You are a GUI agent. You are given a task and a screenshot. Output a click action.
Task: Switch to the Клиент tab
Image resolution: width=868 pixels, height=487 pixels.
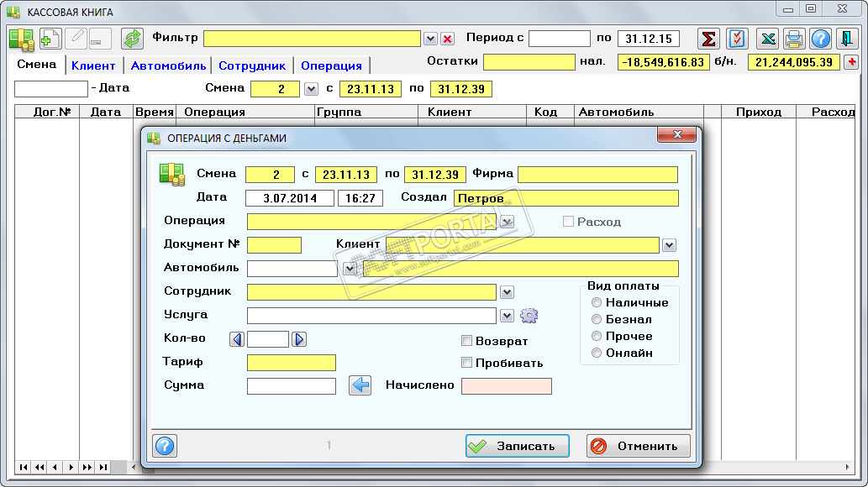point(93,65)
